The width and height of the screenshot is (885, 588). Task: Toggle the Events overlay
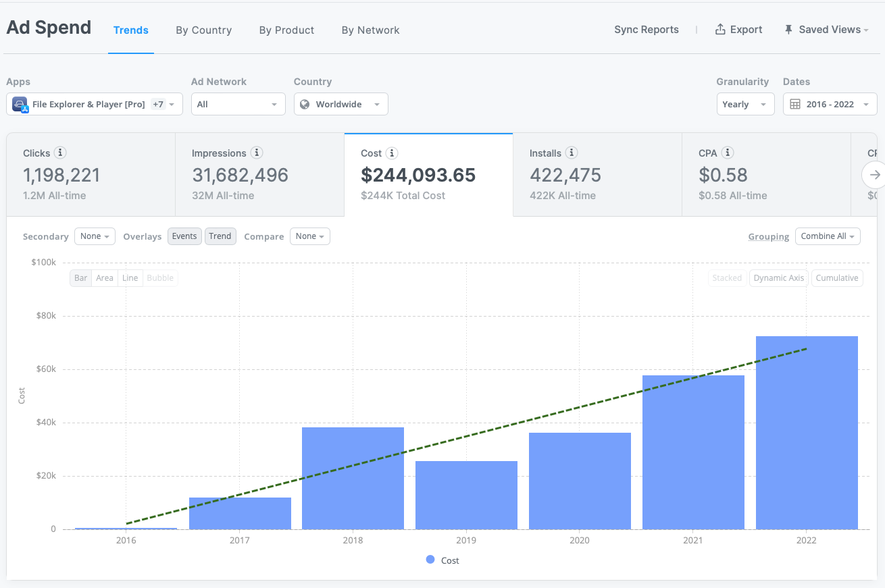tap(184, 236)
